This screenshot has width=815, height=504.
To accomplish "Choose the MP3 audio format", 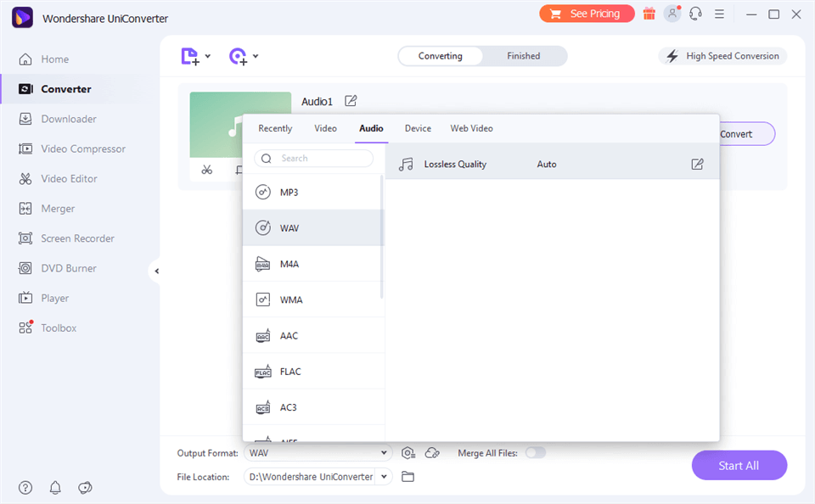I will click(313, 193).
